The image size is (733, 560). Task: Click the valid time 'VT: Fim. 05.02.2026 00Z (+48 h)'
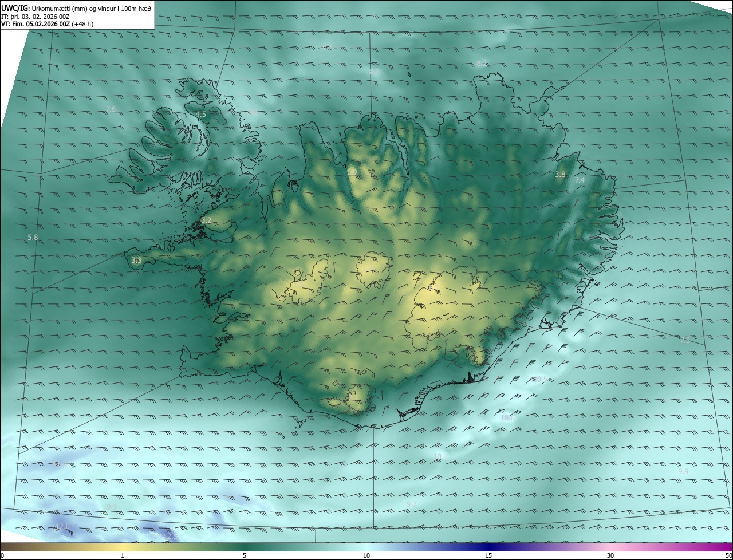[48, 24]
